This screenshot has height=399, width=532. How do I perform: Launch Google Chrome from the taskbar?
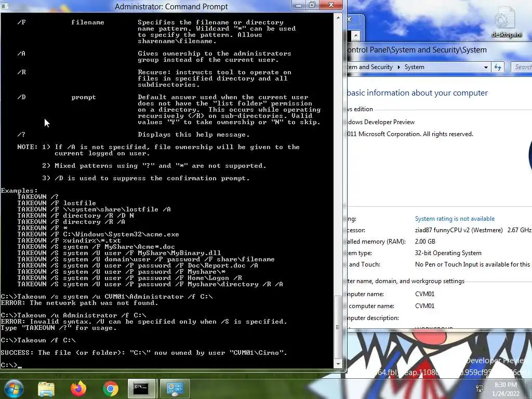pos(111,389)
